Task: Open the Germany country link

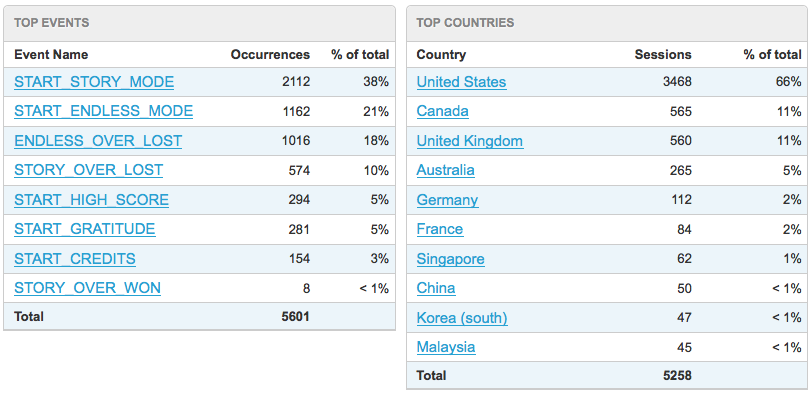Action: [447, 200]
